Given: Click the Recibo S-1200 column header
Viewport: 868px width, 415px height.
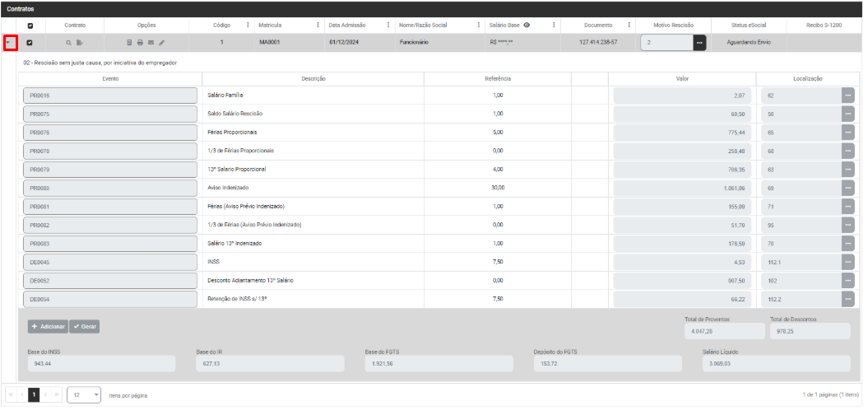Looking at the screenshot, I should click(x=824, y=26).
